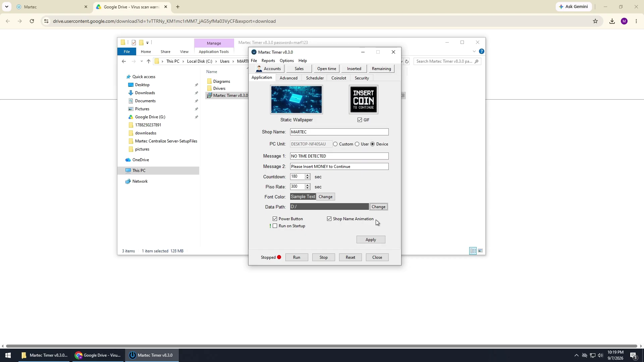644x362 pixels.
Task: Switch to the Advanced tab
Action: 288,78
